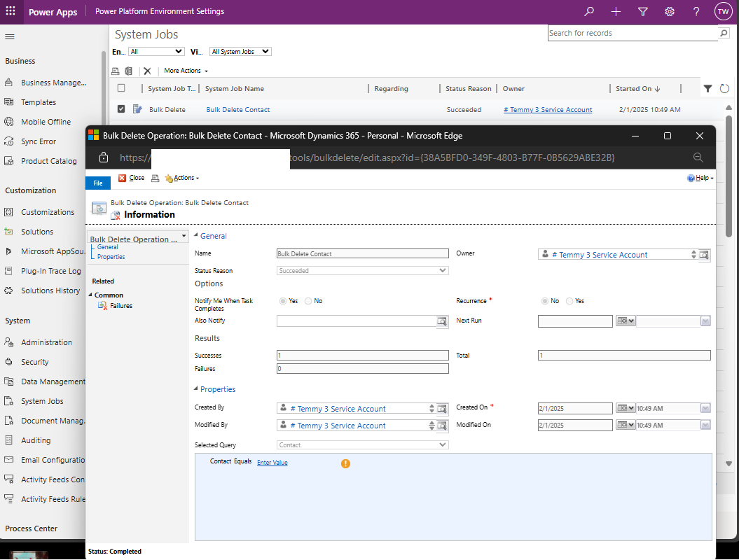The image size is (739, 560).
Task: Open the Entity type dropdown showing All
Action: pyautogui.click(x=156, y=51)
